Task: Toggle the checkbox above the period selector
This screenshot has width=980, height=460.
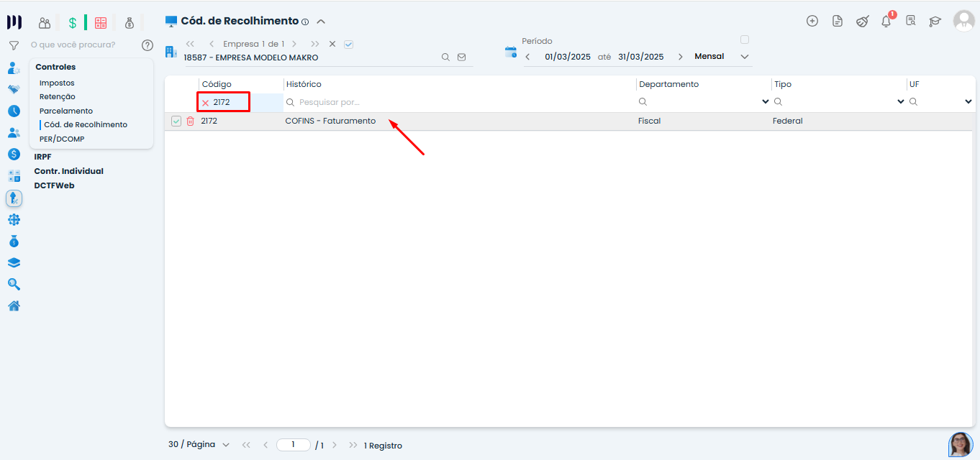Action: (745, 40)
